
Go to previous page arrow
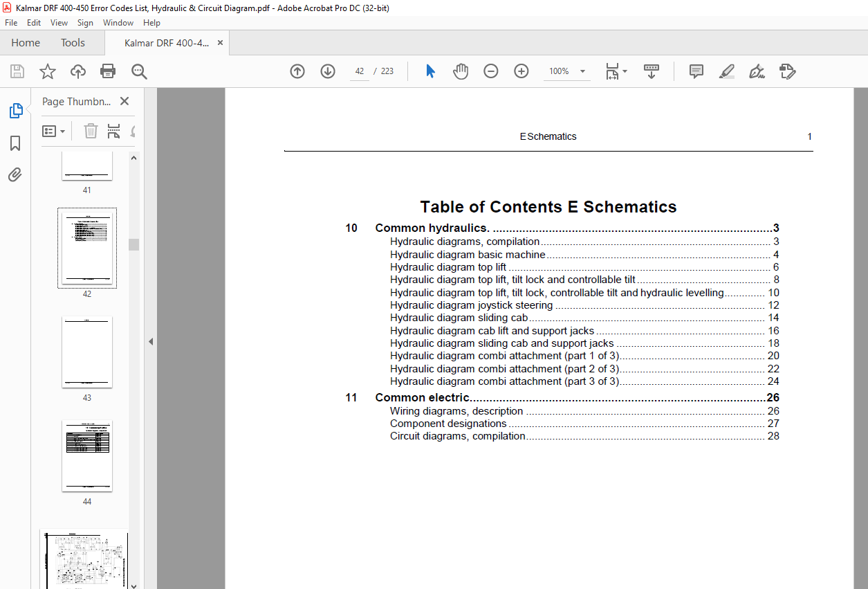(x=297, y=71)
